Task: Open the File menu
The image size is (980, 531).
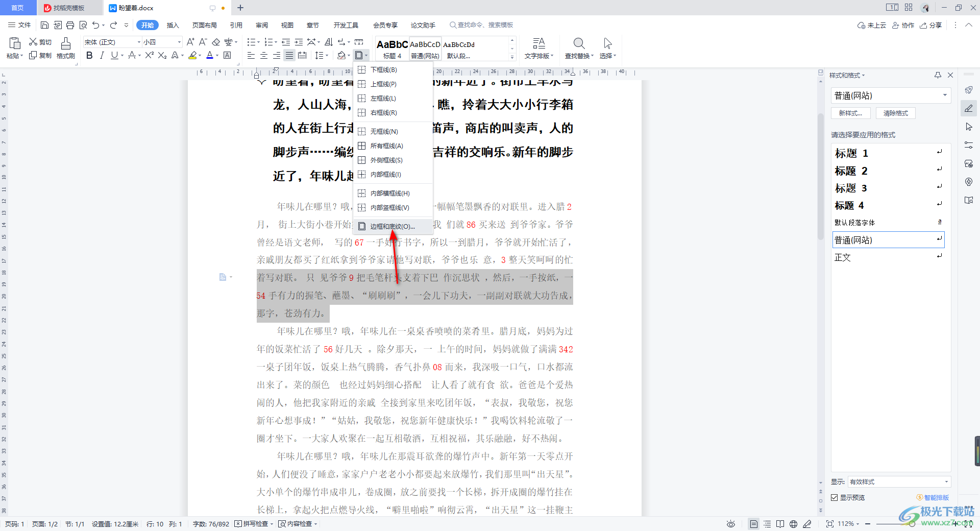Action: (x=20, y=25)
